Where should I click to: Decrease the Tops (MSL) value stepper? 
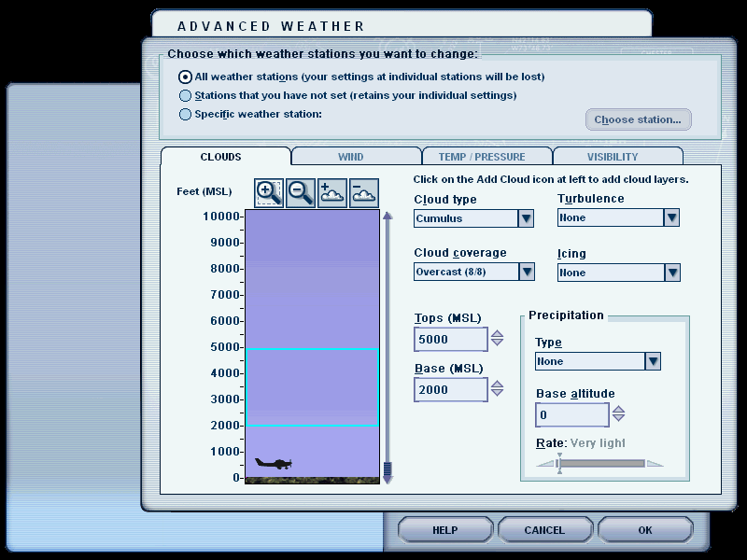coord(497,343)
